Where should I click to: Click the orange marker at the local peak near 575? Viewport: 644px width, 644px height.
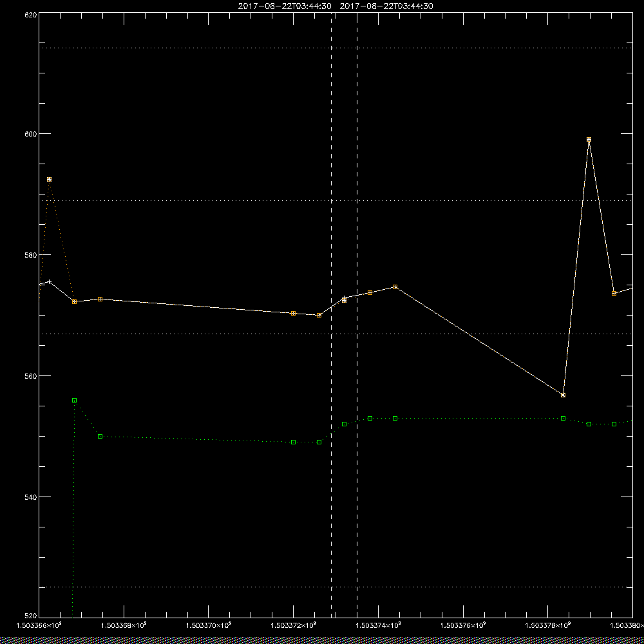[395, 287]
